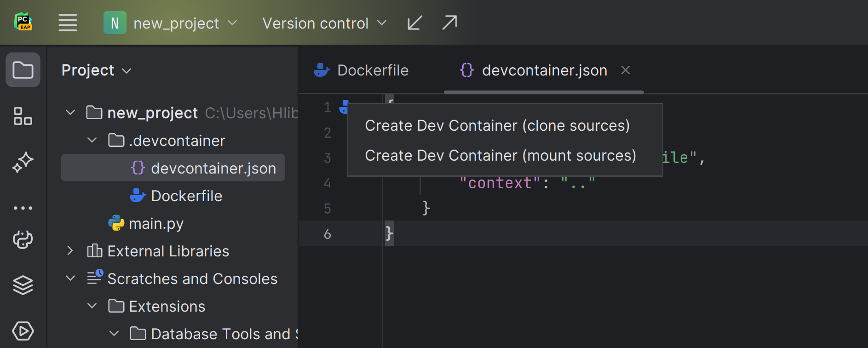Choose Create Dev Container (clone sources)
This screenshot has height=348, width=868.
pyautogui.click(x=497, y=126)
